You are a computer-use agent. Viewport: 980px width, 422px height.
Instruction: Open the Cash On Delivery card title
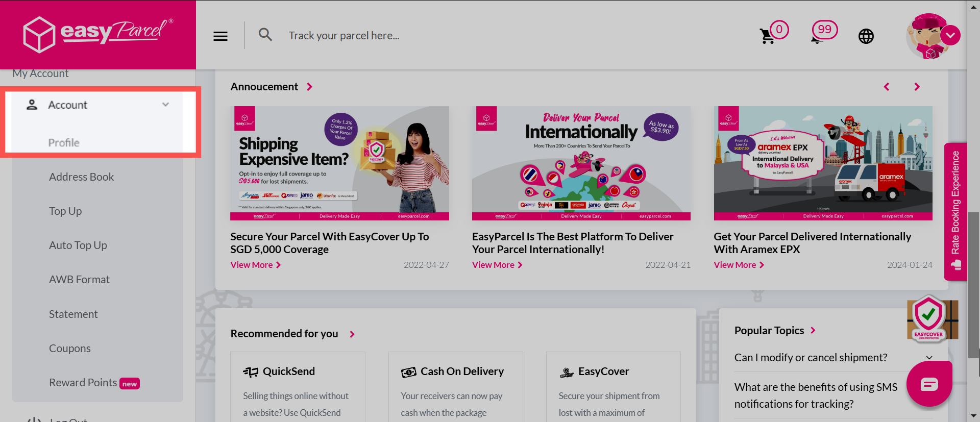462,371
